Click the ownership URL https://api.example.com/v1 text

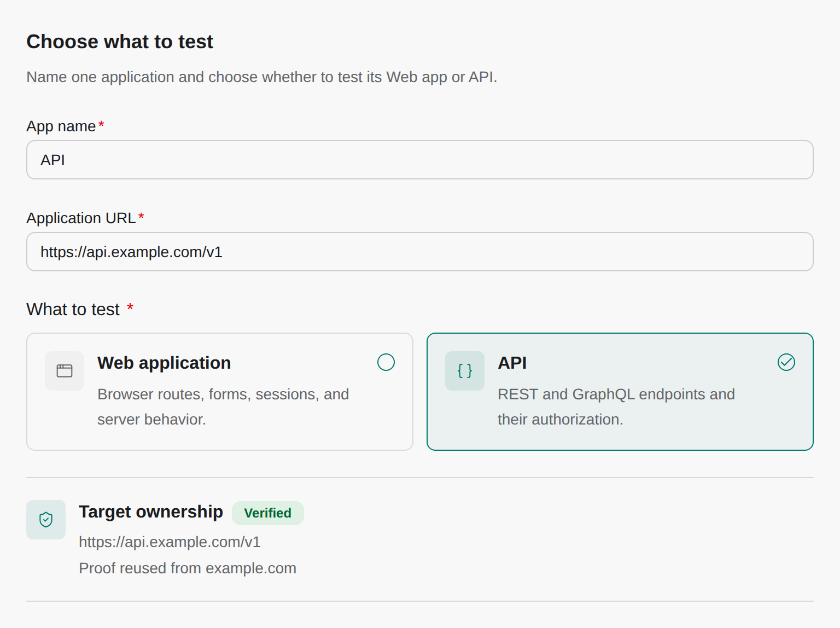pyautogui.click(x=170, y=542)
